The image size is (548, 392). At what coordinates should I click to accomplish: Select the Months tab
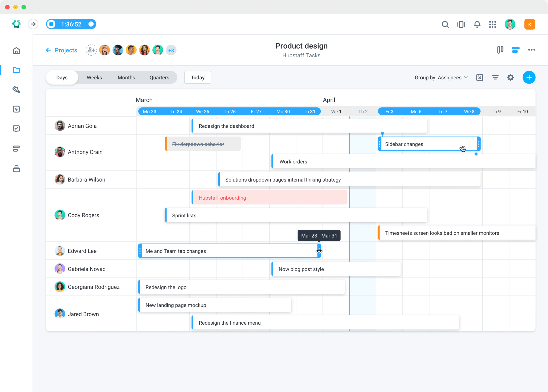[x=126, y=77]
